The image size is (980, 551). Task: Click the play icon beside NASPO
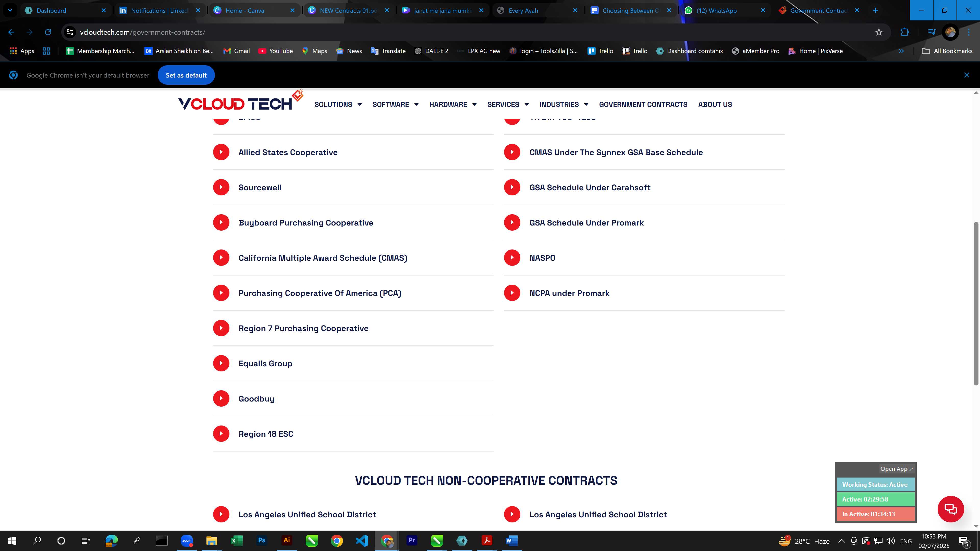point(512,257)
